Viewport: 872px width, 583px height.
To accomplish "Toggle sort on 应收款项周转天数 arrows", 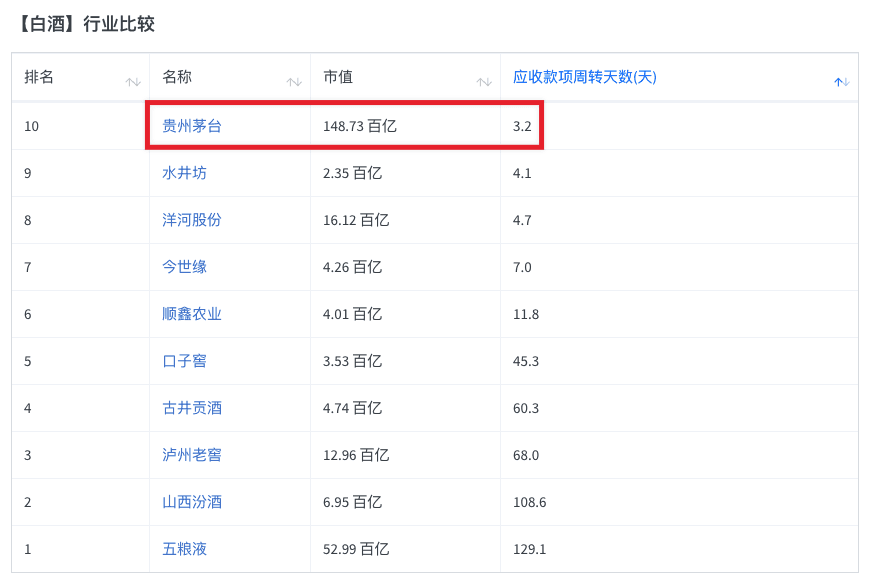I will (842, 82).
